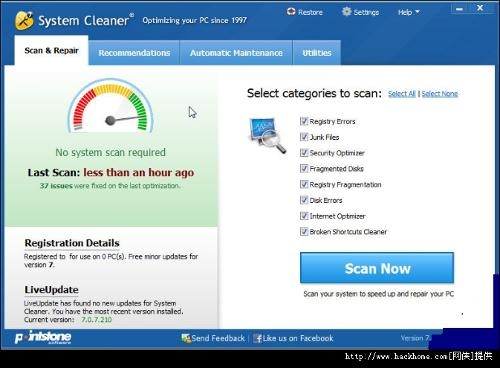Switch to the Recommendations tab
Viewport: 500px width, 368px height.
pos(134,53)
